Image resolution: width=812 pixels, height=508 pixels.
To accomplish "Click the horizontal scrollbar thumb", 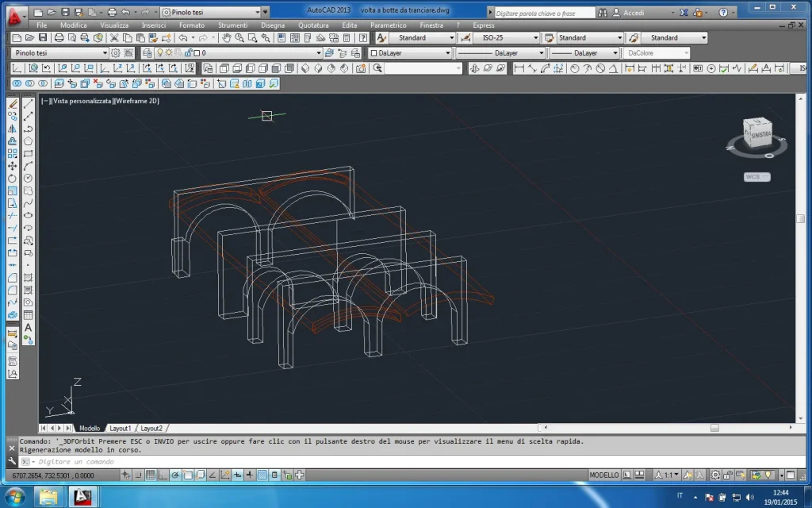I will (714, 428).
